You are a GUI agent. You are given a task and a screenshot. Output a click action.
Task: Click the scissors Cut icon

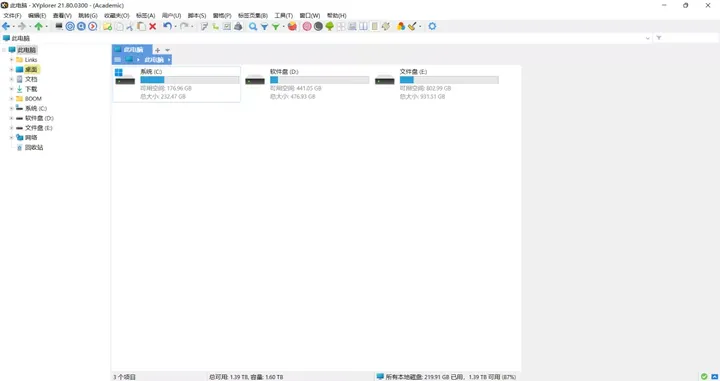130,27
